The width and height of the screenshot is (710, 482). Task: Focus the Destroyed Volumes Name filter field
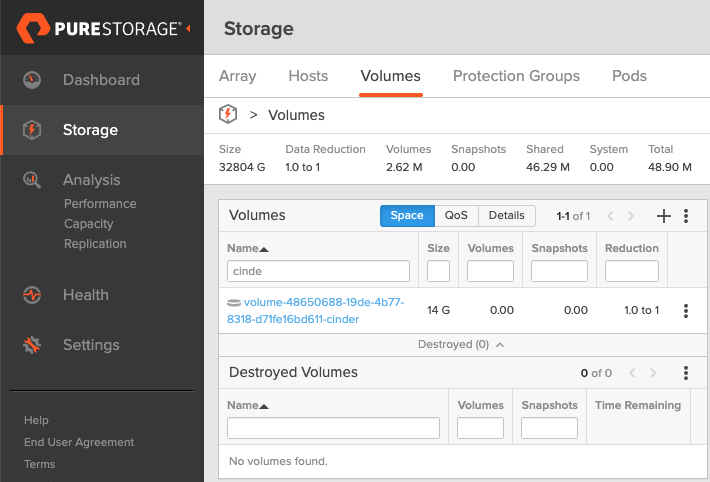333,428
